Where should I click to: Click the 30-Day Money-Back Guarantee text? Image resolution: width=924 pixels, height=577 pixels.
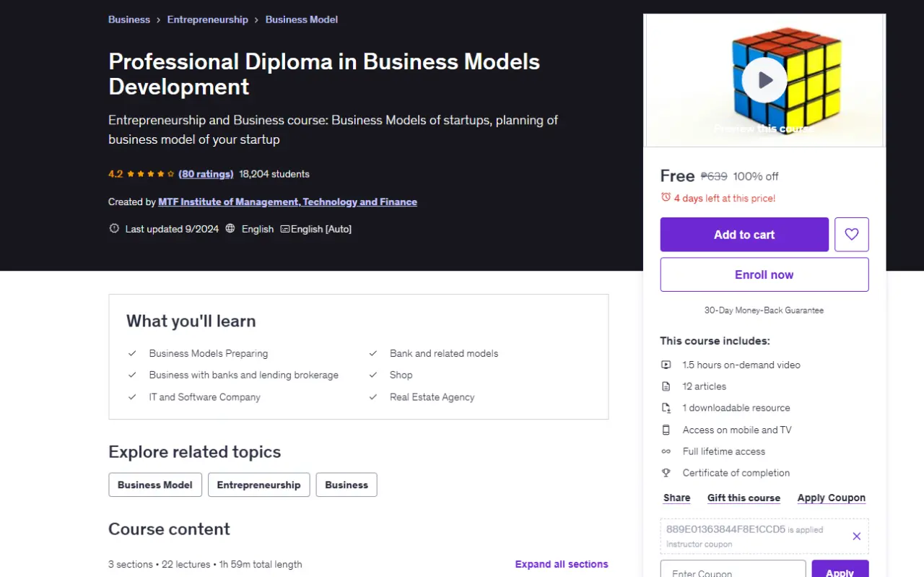click(764, 311)
